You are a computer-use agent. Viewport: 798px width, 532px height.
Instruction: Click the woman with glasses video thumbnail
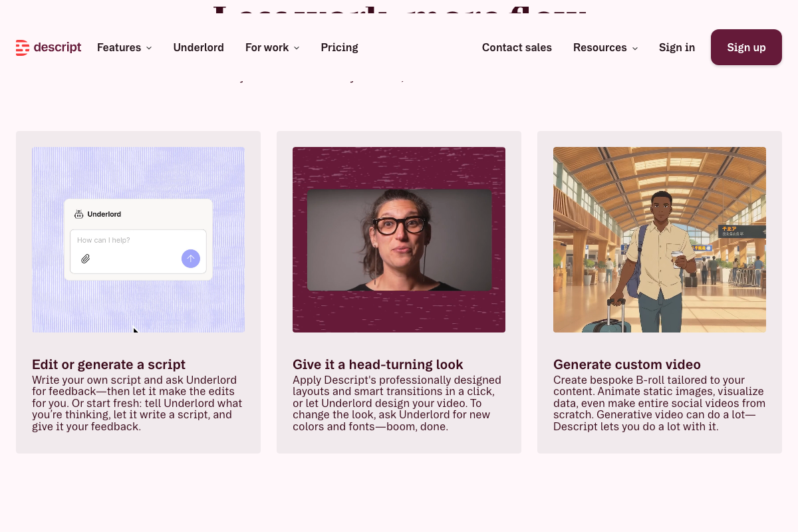399,239
